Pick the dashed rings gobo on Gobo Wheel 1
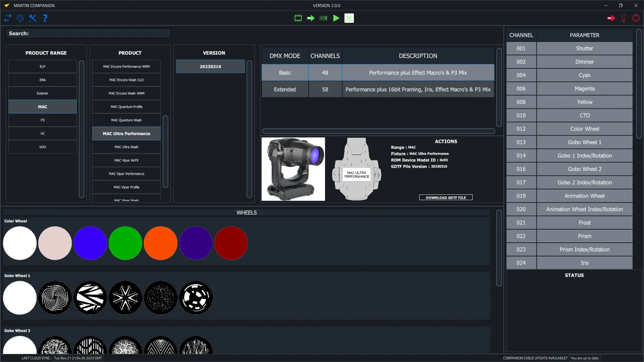This screenshot has height=362, width=644. coord(196,298)
